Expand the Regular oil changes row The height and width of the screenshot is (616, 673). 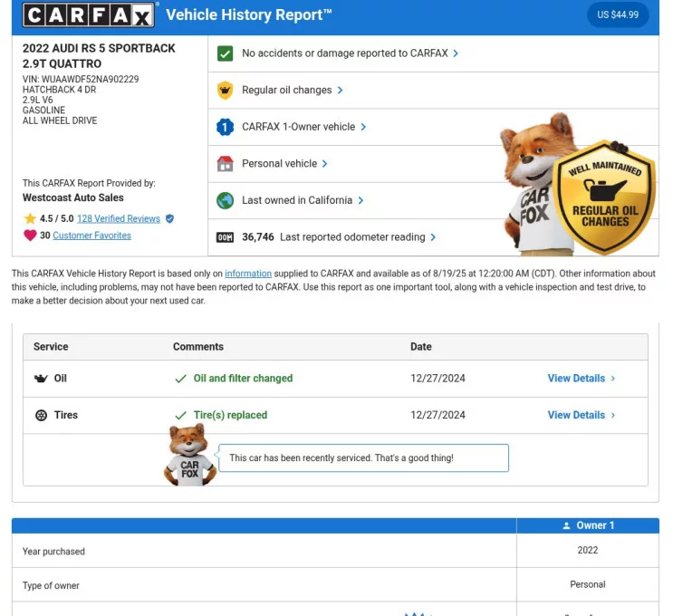tap(293, 91)
